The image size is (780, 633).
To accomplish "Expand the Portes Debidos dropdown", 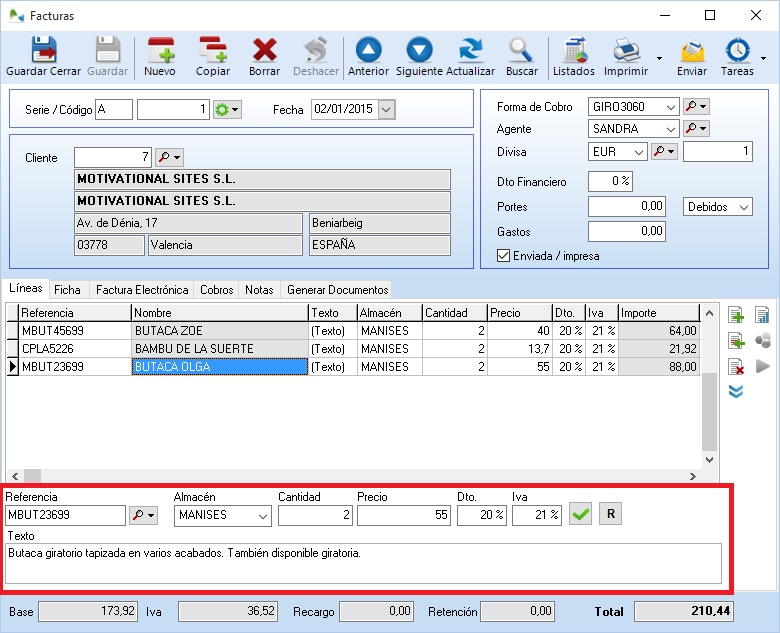I will 743,207.
